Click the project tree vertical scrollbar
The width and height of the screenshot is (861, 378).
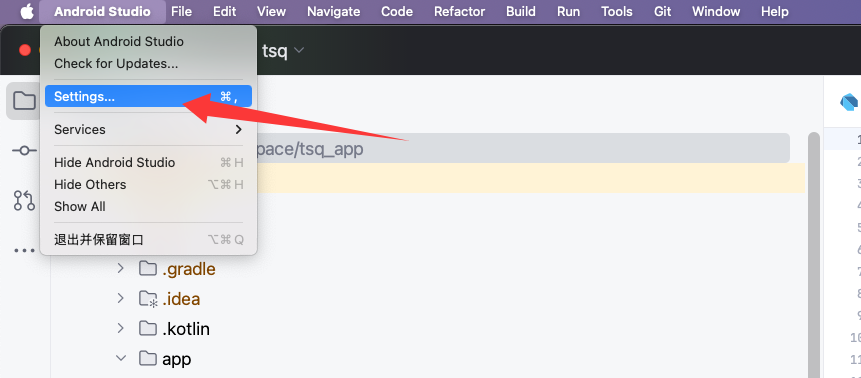[x=813, y=255]
